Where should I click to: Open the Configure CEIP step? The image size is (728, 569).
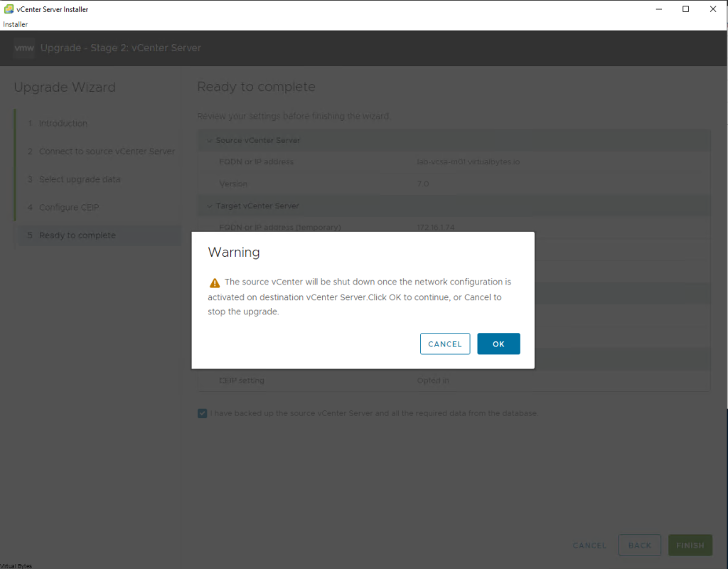(x=68, y=207)
